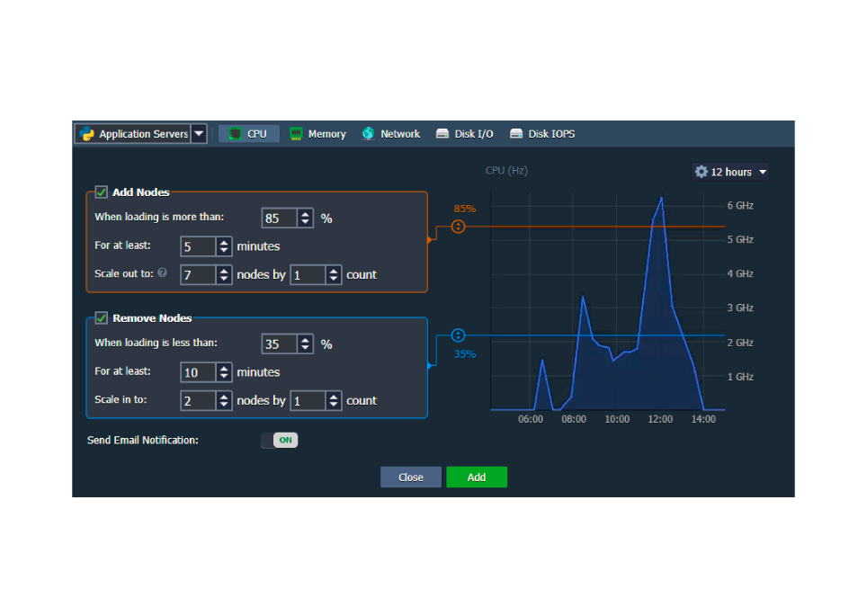Image resolution: width=867 pixels, height=616 pixels.
Task: Uncheck the Add Nodes checkbox
Action: (x=102, y=192)
